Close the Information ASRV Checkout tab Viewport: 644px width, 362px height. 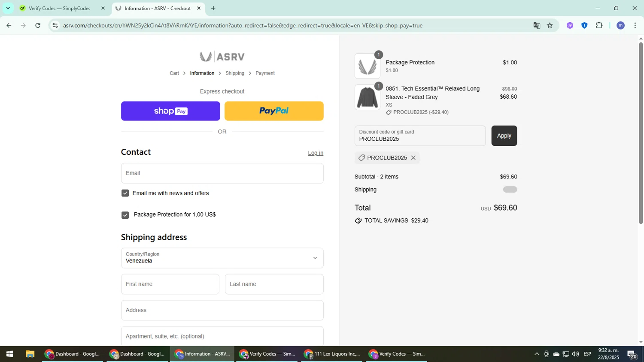[199, 8]
